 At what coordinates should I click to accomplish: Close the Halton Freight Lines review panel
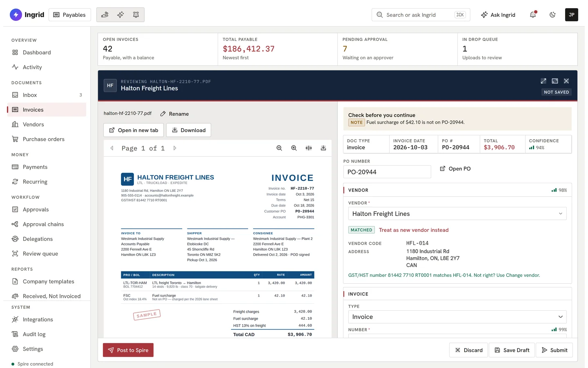click(566, 81)
